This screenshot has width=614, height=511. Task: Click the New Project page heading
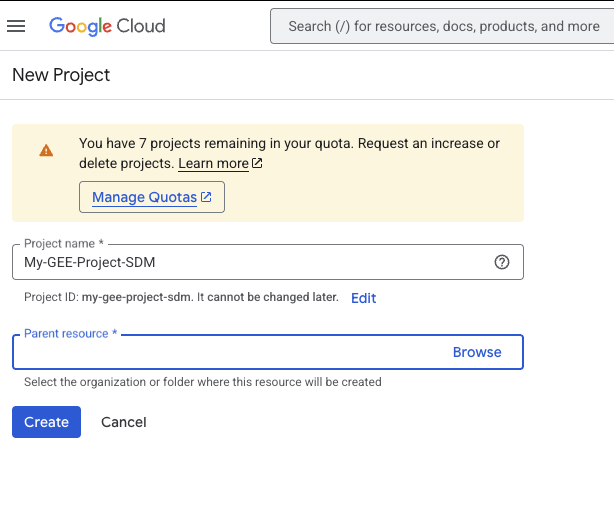[x=61, y=75]
